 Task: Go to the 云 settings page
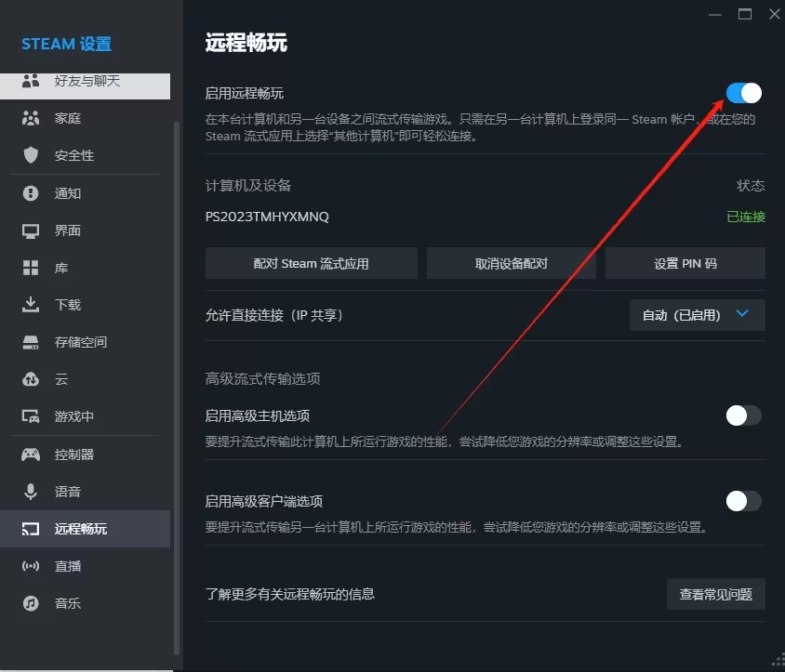click(x=86, y=379)
